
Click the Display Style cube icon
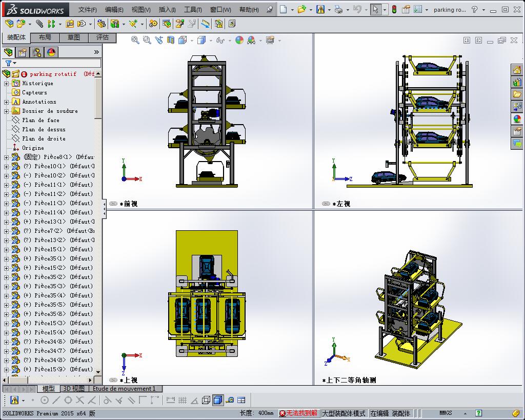[201, 40]
